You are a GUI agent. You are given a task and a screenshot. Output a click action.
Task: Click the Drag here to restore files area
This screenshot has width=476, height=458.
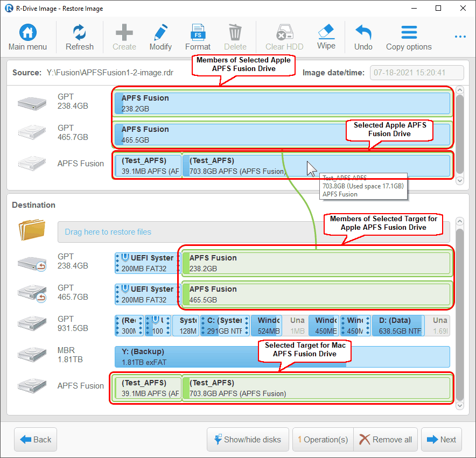(254, 232)
